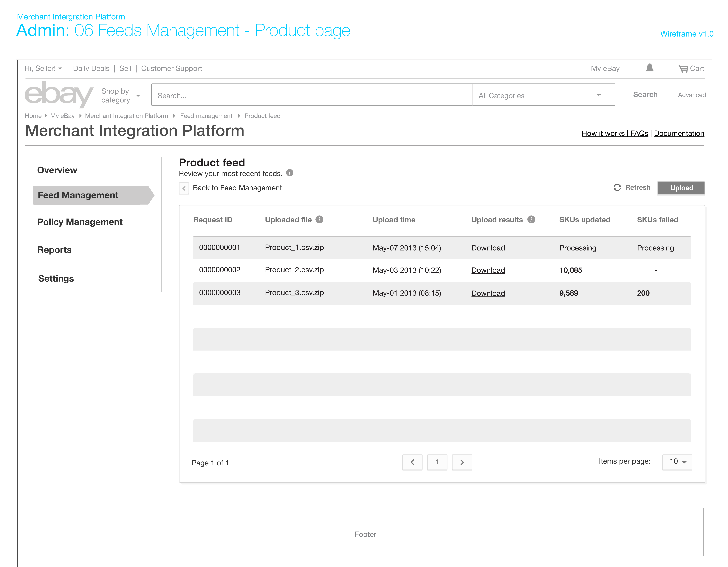Click info icon next to Uploaded file header

319,219
